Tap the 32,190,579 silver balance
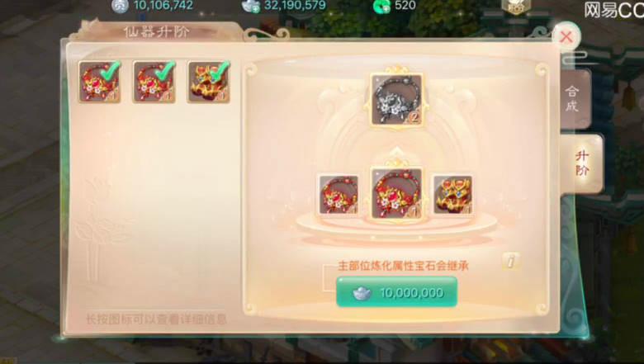644x364 pixels. (x=295, y=5)
